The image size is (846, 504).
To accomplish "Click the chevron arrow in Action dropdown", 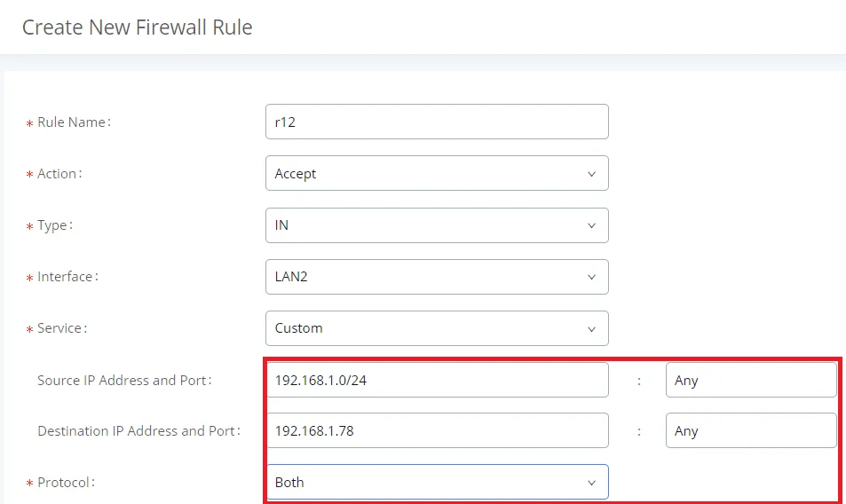I will click(591, 174).
